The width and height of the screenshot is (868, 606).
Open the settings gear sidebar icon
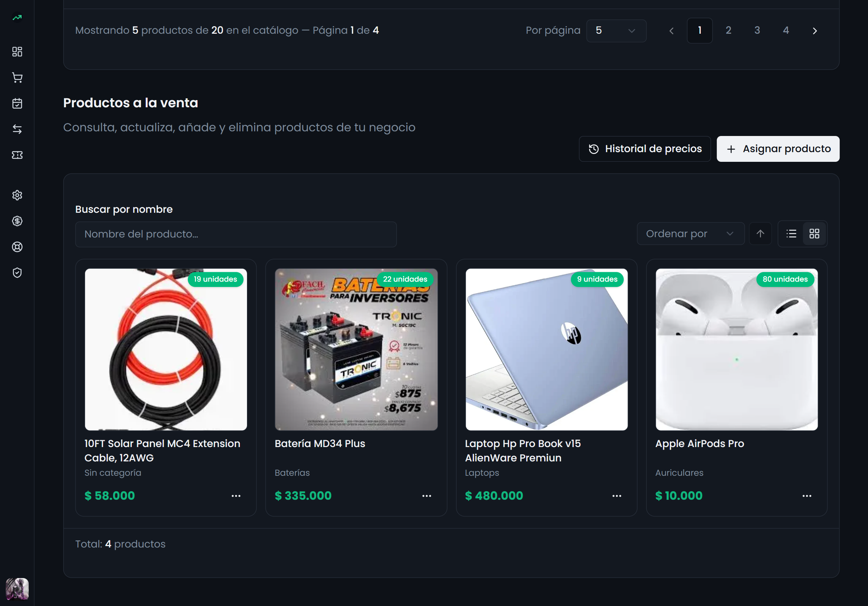click(17, 195)
